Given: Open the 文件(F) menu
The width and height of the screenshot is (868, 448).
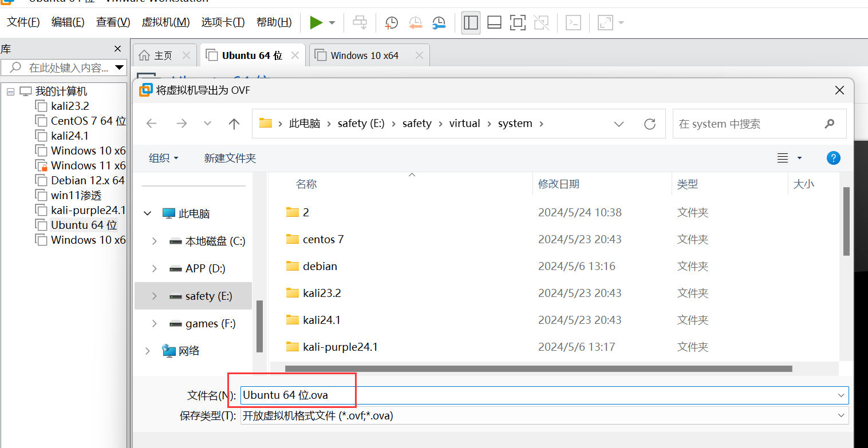Looking at the screenshot, I should tap(23, 22).
